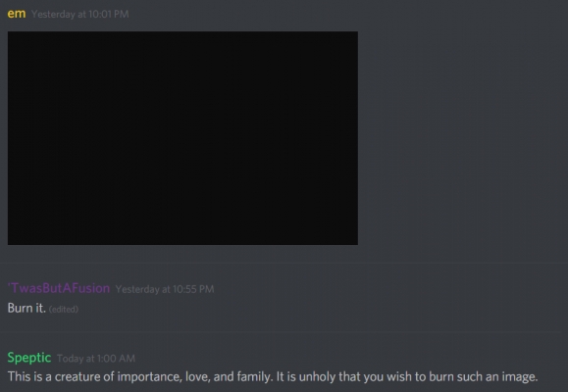The height and width of the screenshot is (392, 568).
Task: Click the empty chat area right of the image
Action: click(463, 138)
